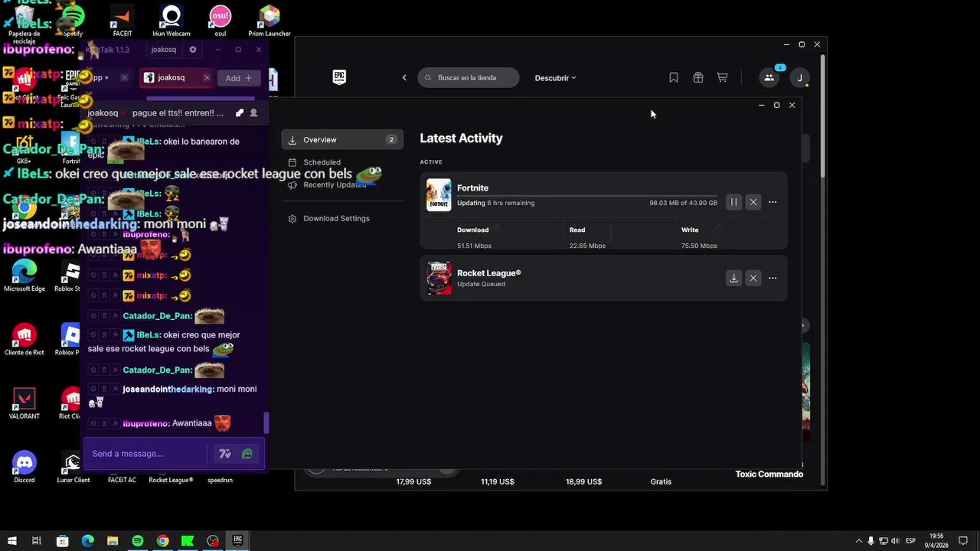
Task: Open Google Chrome from the taskbar
Action: coord(163,541)
